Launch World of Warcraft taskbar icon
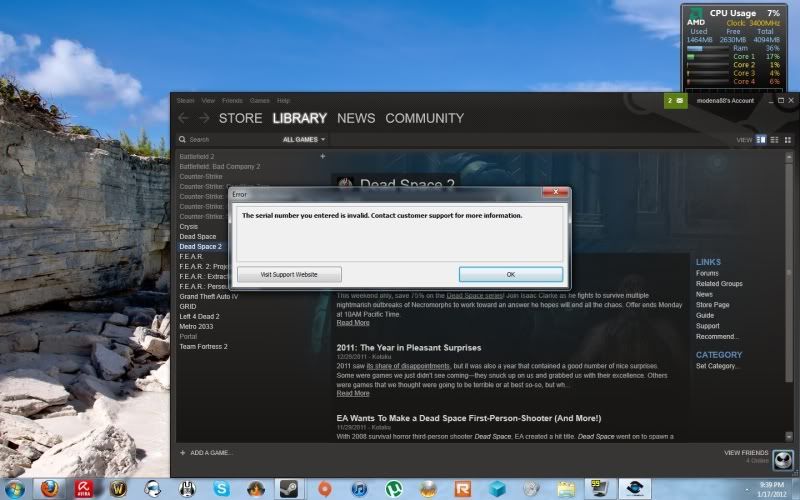Image resolution: width=800 pixels, height=500 pixels. pos(118,489)
